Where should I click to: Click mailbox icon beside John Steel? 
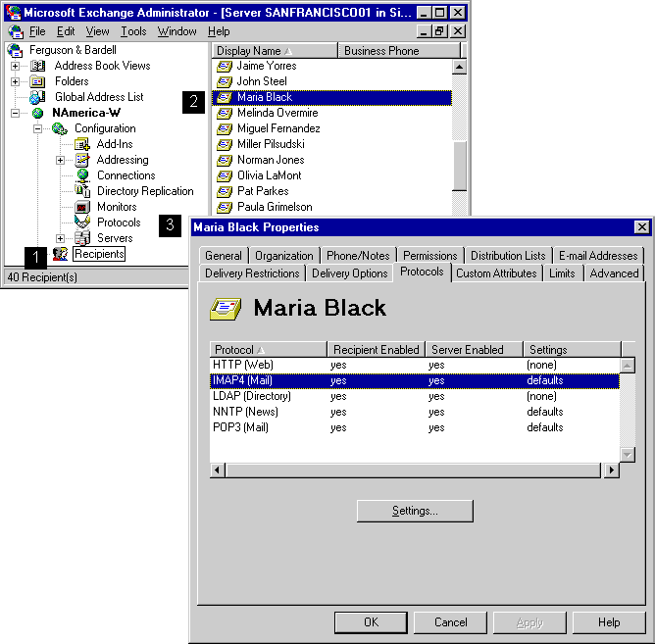pos(225,81)
